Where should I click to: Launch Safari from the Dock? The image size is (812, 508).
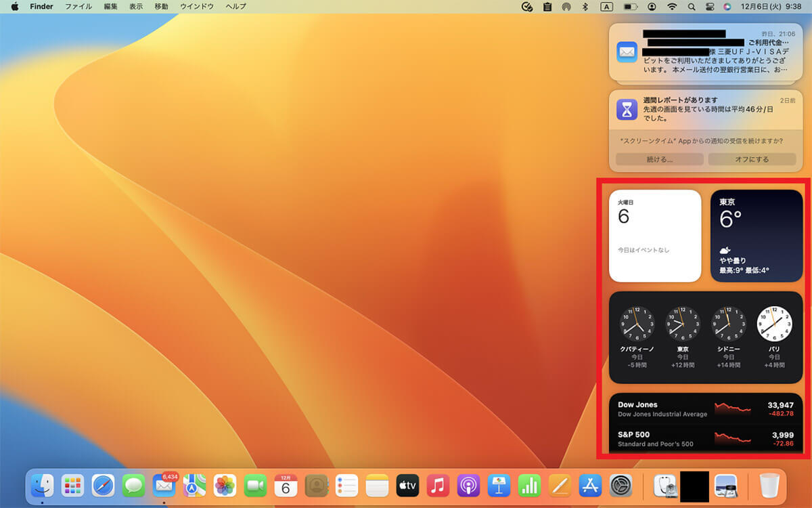click(x=103, y=485)
